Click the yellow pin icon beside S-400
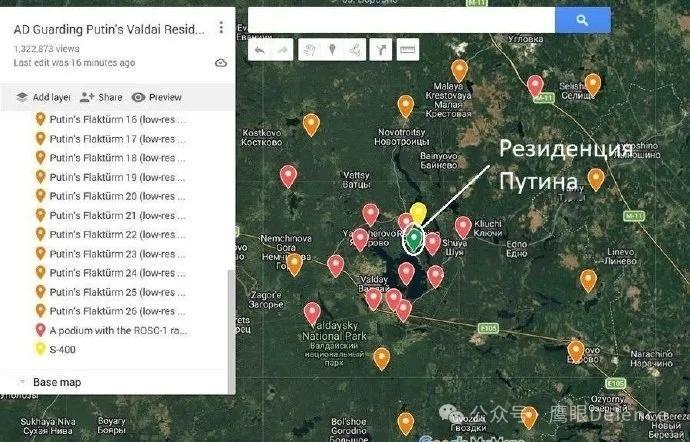The height and width of the screenshot is (442, 690). (40, 349)
